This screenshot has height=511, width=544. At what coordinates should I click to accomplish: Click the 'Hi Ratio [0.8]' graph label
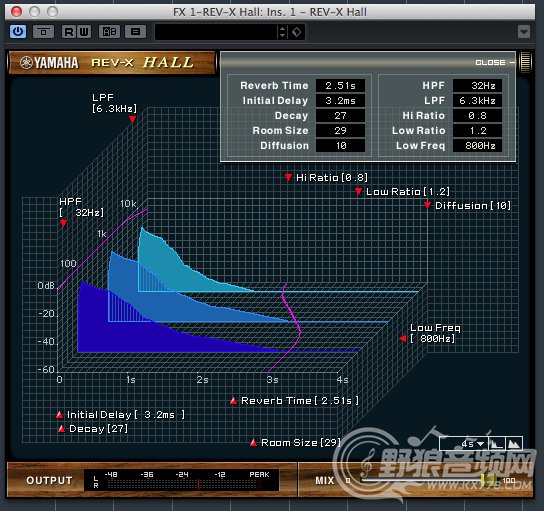pos(332,178)
